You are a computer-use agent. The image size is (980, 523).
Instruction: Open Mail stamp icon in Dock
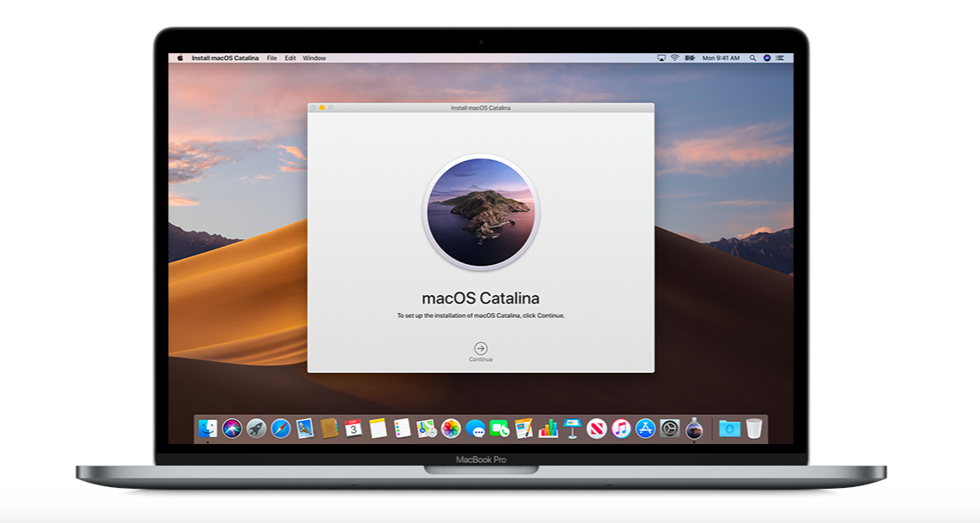coord(305,429)
